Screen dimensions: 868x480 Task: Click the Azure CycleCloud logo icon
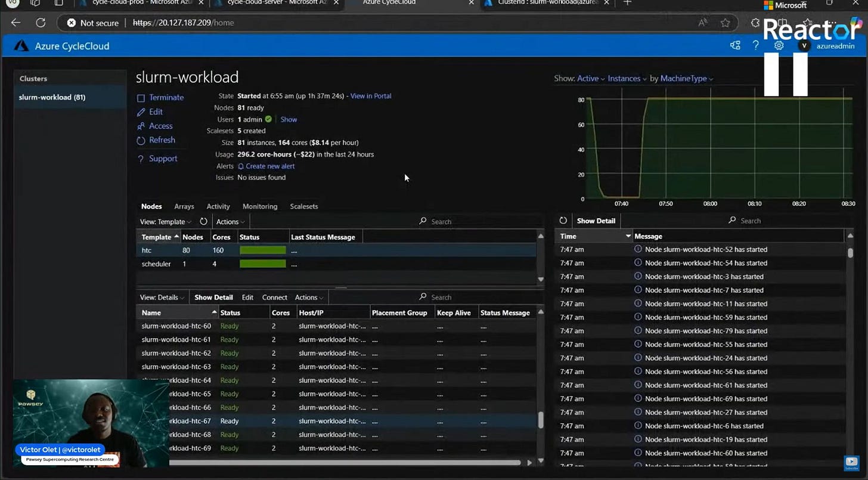21,46
